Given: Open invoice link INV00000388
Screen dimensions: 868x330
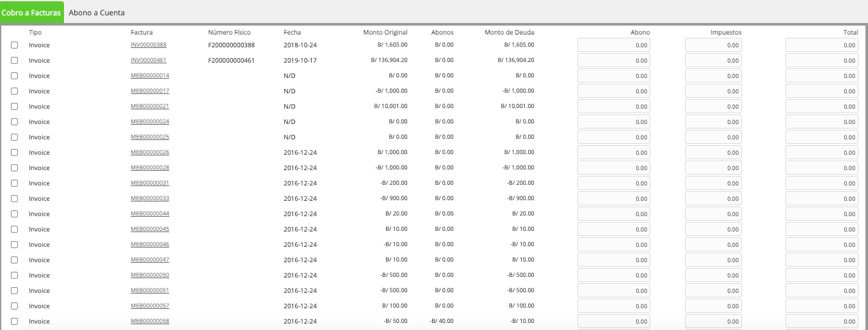Looking at the screenshot, I should click(149, 45).
